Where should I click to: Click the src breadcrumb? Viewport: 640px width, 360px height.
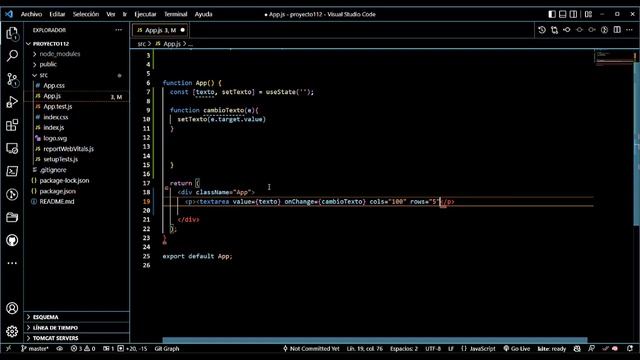point(141,44)
